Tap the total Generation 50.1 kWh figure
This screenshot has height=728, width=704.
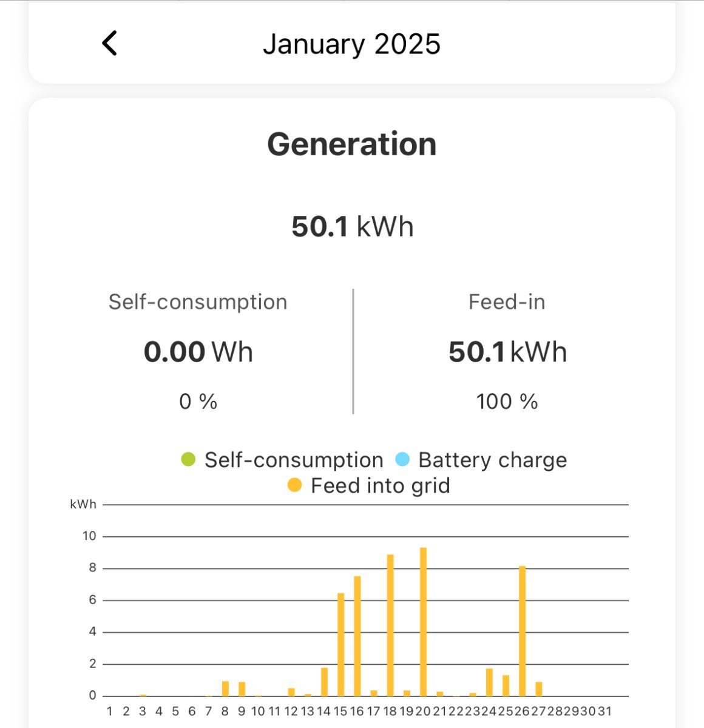(x=352, y=227)
